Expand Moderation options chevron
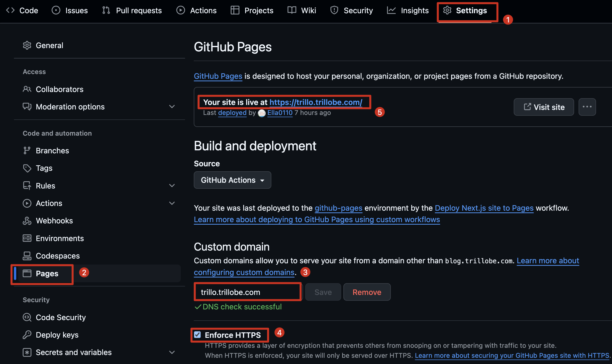The height and width of the screenshot is (364, 612). coord(172,107)
